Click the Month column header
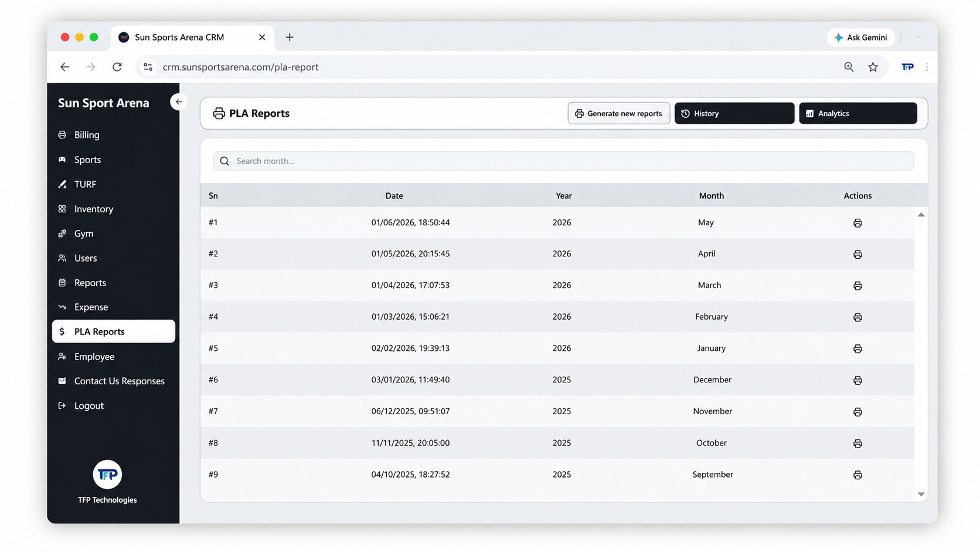This screenshot has height=552, width=980. (712, 196)
